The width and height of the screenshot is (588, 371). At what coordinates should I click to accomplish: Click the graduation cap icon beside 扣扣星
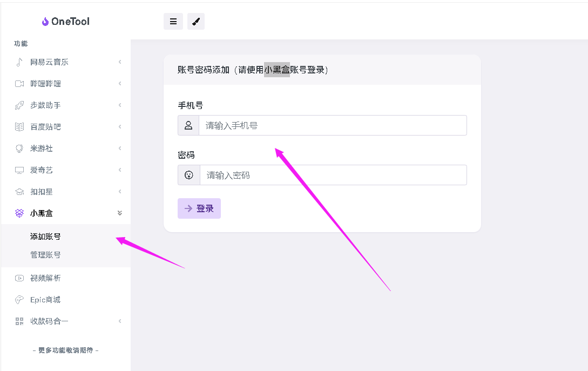coord(19,192)
